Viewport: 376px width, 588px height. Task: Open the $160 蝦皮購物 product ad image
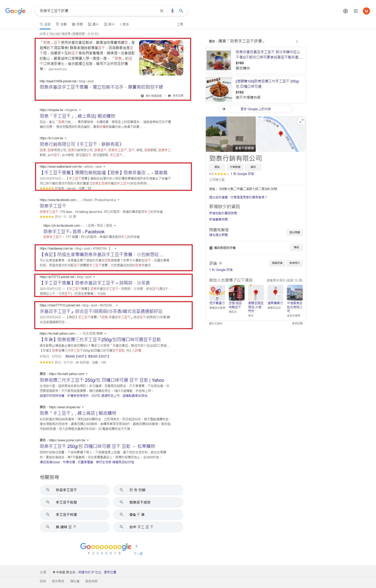pos(219,60)
